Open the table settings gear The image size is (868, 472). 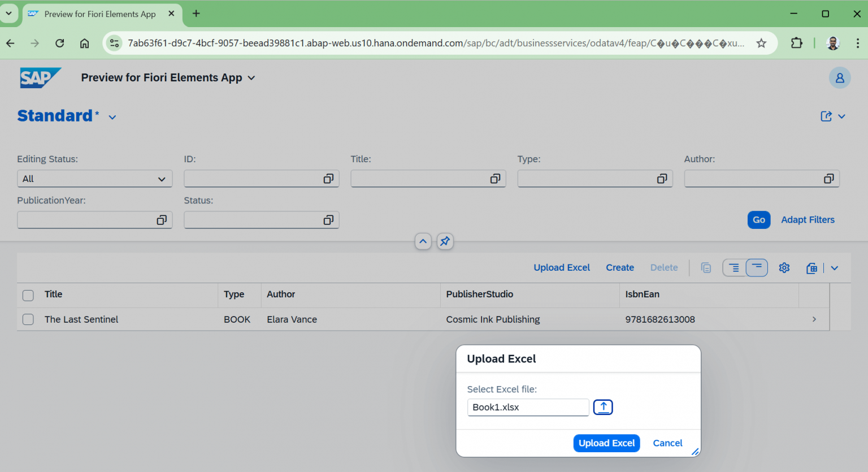coord(784,267)
